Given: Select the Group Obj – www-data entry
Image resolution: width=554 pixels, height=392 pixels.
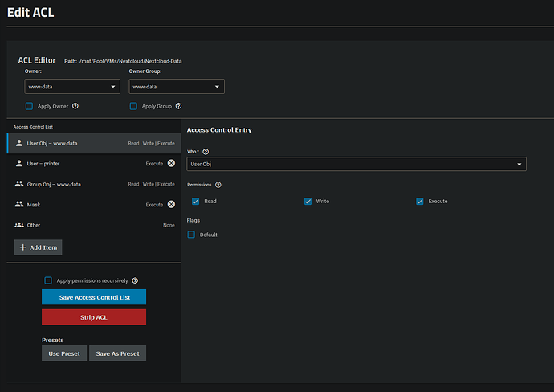Looking at the screenshot, I should pos(94,184).
